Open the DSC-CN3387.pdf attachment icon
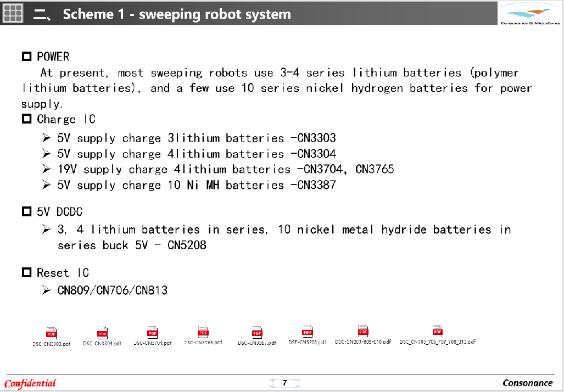Viewport: 564px width, 392px height. point(257,332)
